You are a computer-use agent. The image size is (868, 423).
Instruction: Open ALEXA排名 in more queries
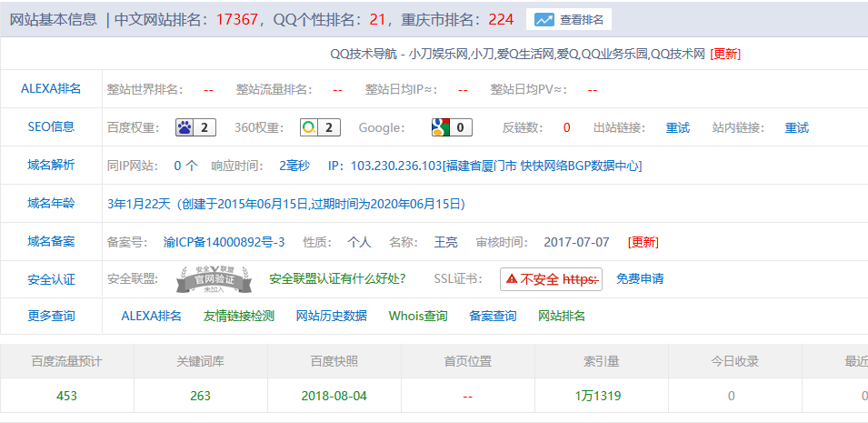(x=151, y=316)
